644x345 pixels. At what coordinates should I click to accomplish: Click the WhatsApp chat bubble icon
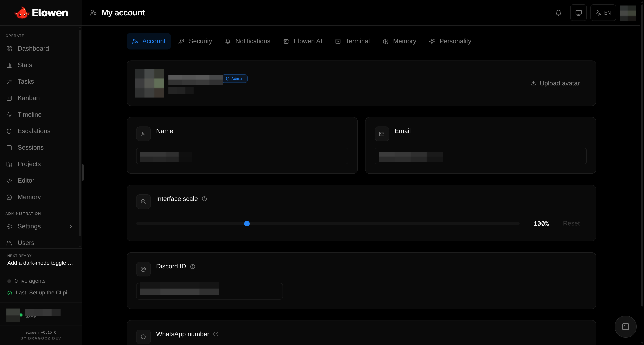[143, 337]
